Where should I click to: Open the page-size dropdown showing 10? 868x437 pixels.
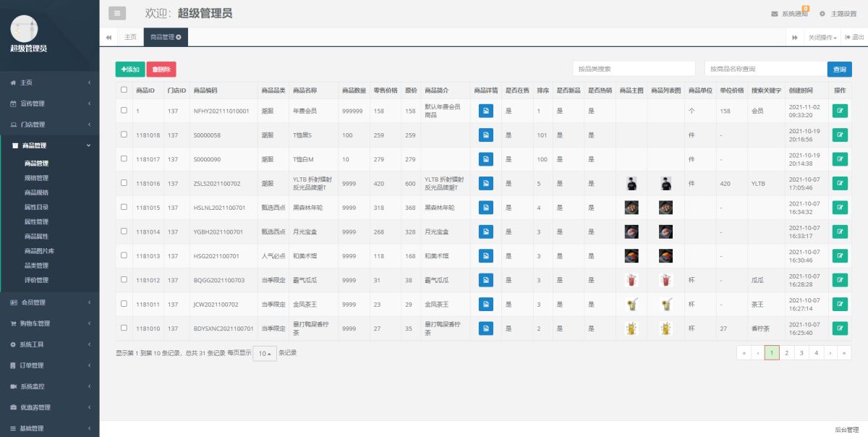pos(264,354)
